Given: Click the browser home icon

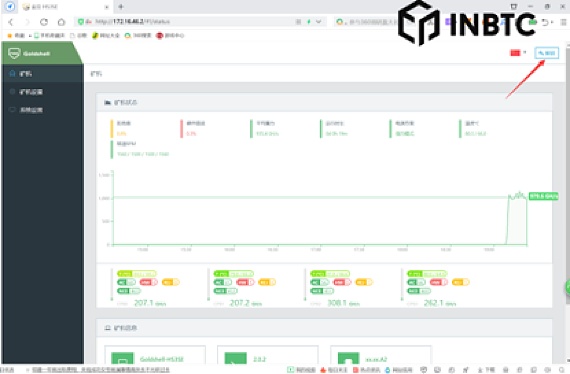Looking at the screenshot, I should [61, 22].
